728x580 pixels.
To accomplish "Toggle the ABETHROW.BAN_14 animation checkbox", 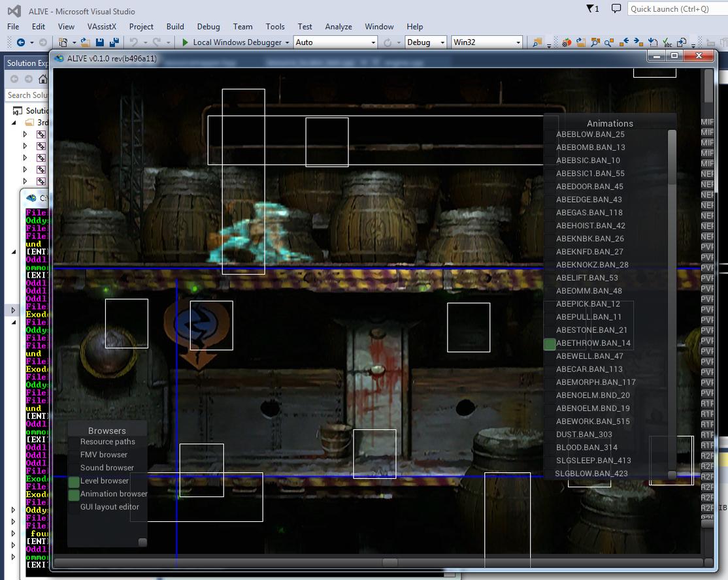I will click(x=550, y=344).
